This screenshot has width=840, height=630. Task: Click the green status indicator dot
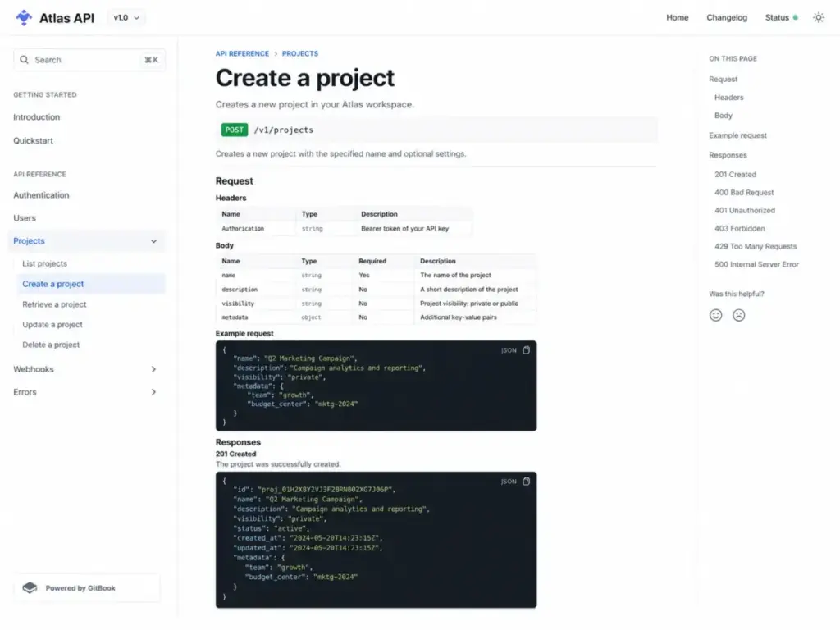point(796,18)
